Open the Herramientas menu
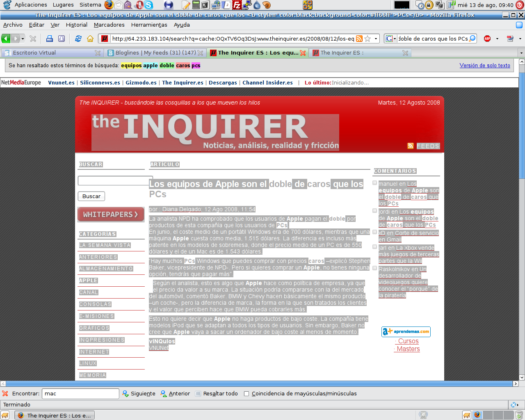 [149, 25]
